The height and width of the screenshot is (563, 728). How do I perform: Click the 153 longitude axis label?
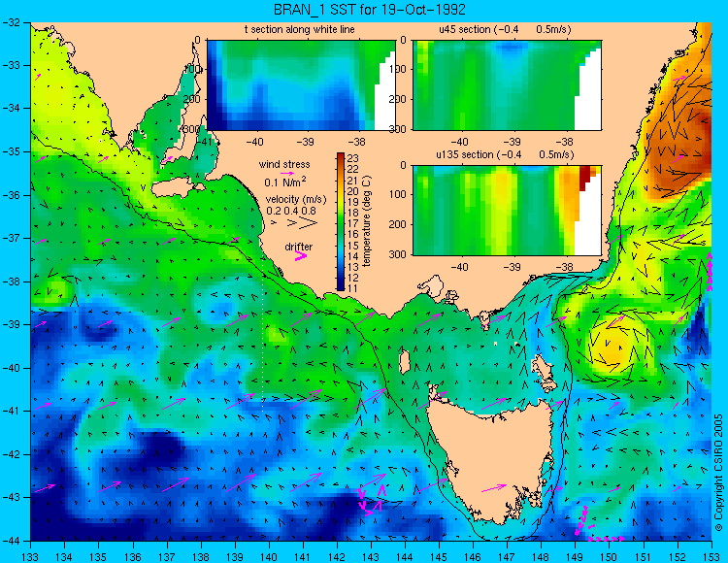pyautogui.click(x=711, y=557)
